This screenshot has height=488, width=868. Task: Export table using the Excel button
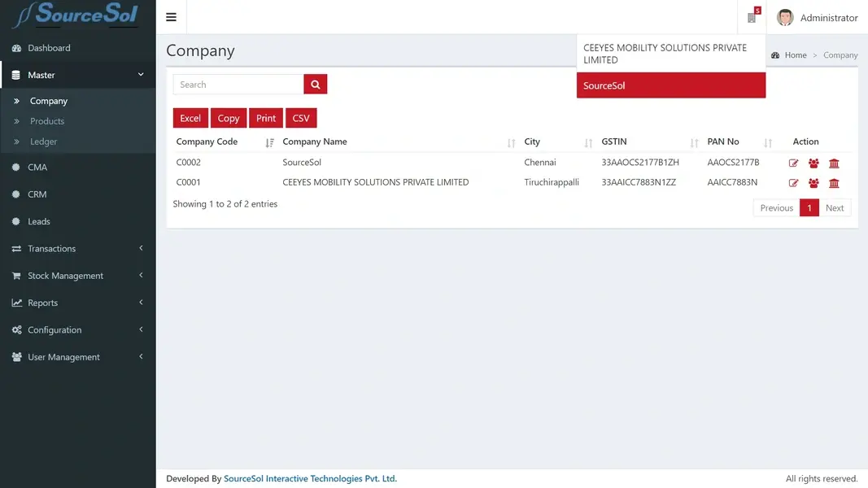coord(190,118)
